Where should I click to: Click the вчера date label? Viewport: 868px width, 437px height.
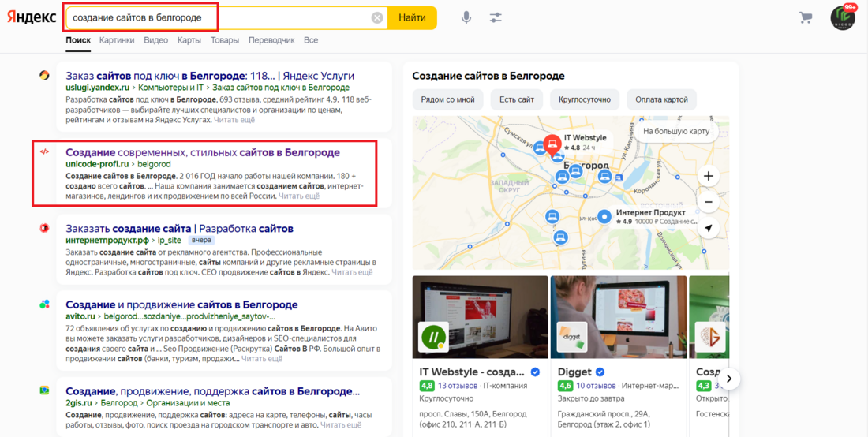click(201, 241)
